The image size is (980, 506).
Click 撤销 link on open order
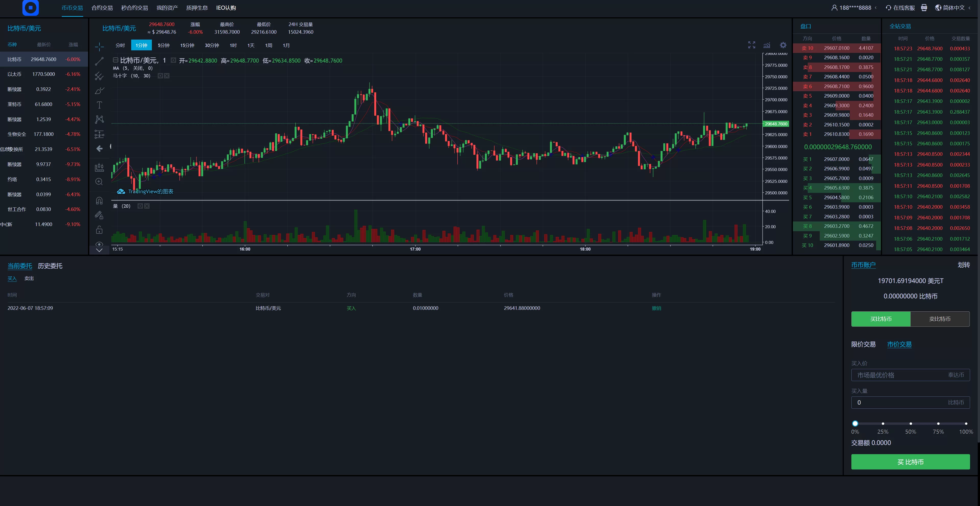point(656,308)
